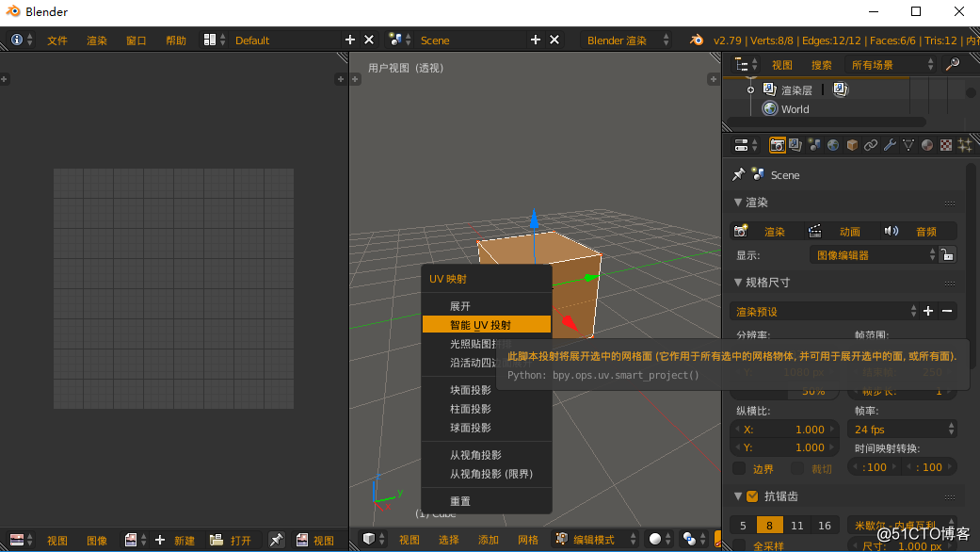Image resolution: width=980 pixels, height=552 pixels.
Task: Delete the Default screen layout with X
Action: (x=369, y=40)
